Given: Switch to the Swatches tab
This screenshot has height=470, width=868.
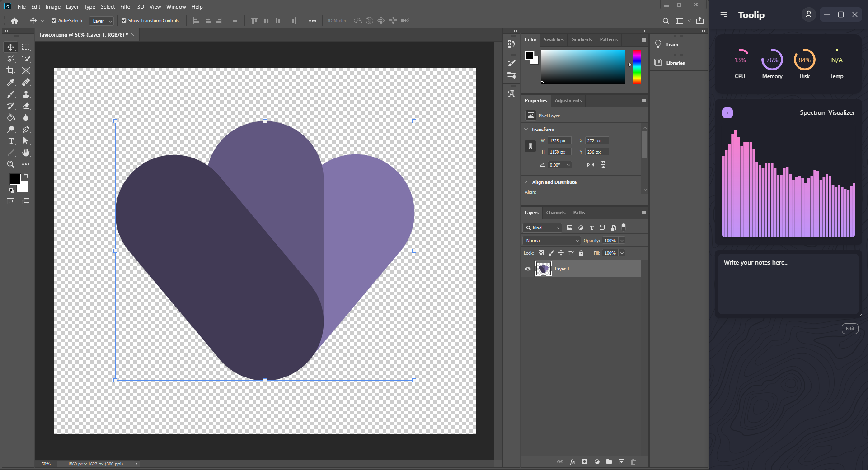Looking at the screenshot, I should (554, 39).
